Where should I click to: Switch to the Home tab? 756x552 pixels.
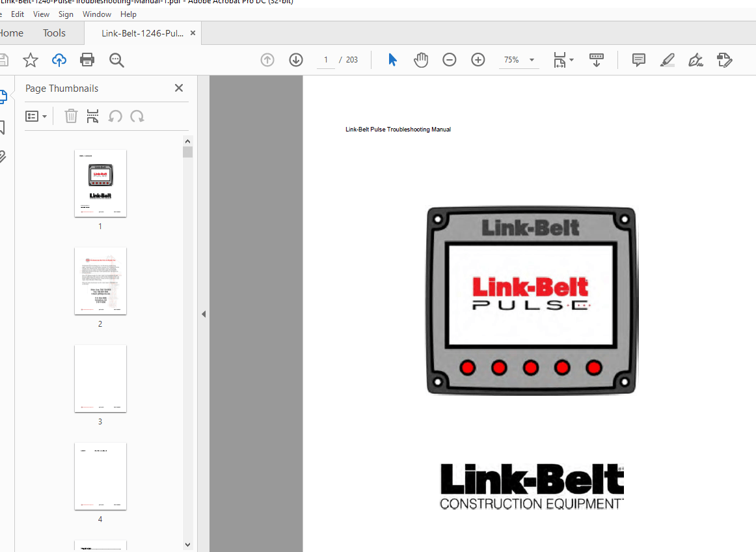click(x=12, y=33)
